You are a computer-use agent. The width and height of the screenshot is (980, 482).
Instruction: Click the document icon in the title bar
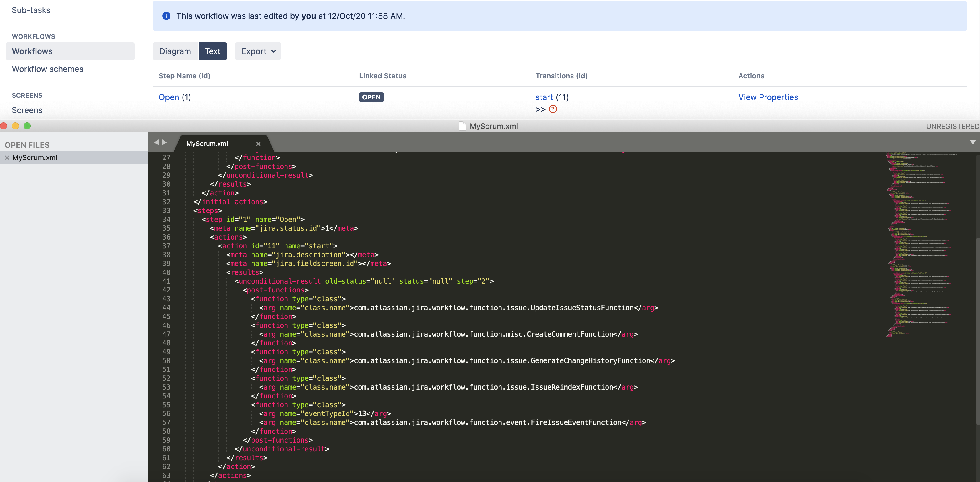pyautogui.click(x=463, y=126)
